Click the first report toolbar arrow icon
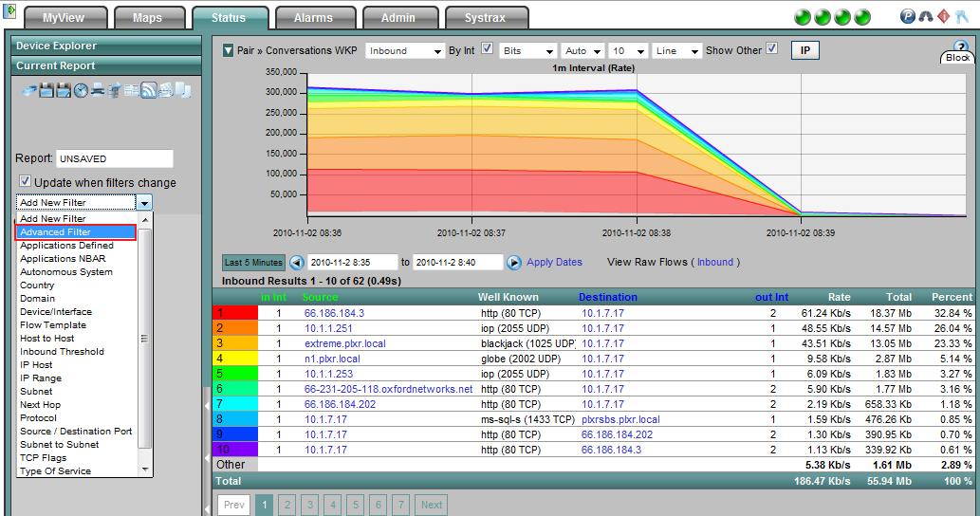 (29, 91)
